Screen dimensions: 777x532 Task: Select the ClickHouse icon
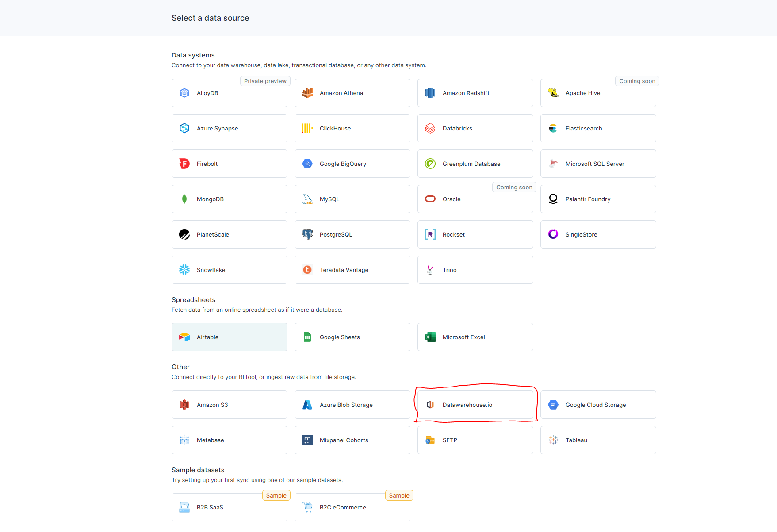pyautogui.click(x=307, y=128)
